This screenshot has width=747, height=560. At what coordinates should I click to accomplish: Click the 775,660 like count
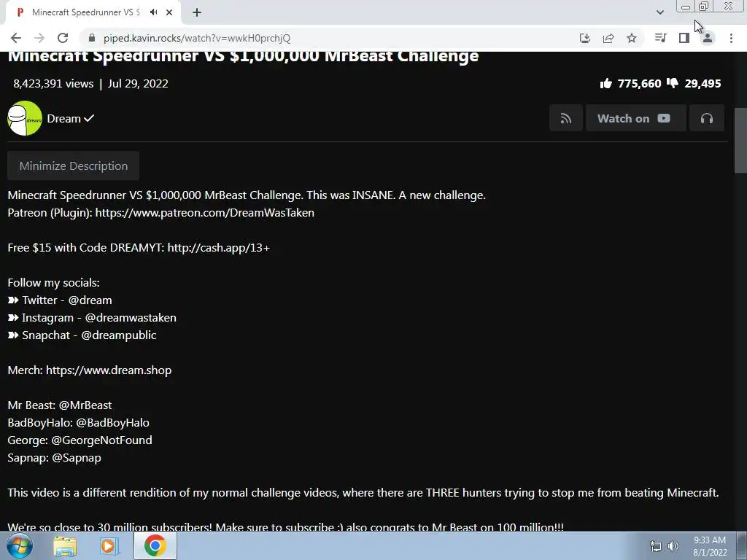(x=639, y=84)
